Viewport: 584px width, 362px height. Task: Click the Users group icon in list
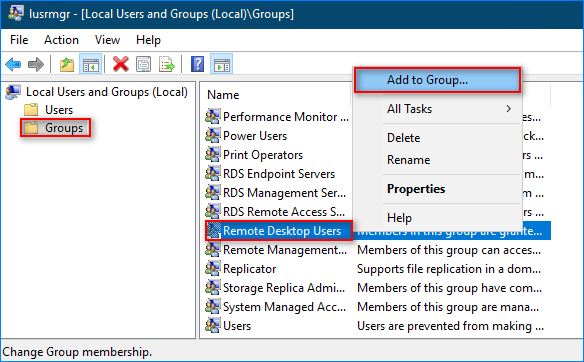coord(213,326)
